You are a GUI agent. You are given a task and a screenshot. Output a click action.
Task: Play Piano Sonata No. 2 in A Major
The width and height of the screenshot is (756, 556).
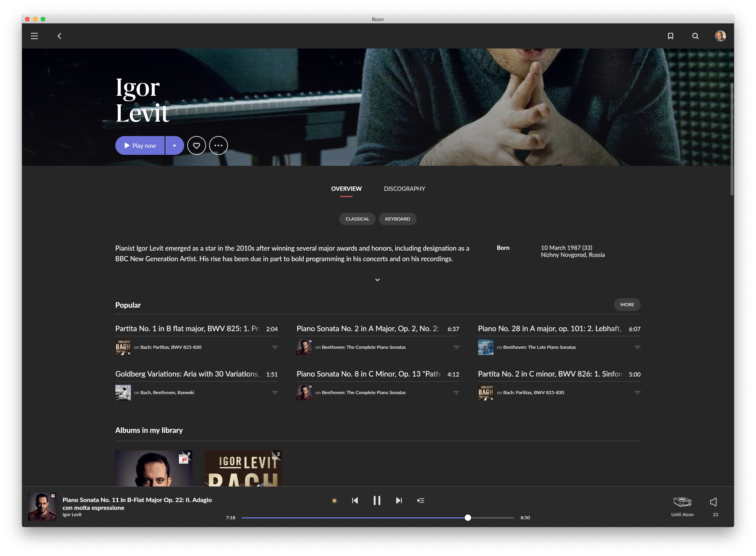[x=368, y=329]
